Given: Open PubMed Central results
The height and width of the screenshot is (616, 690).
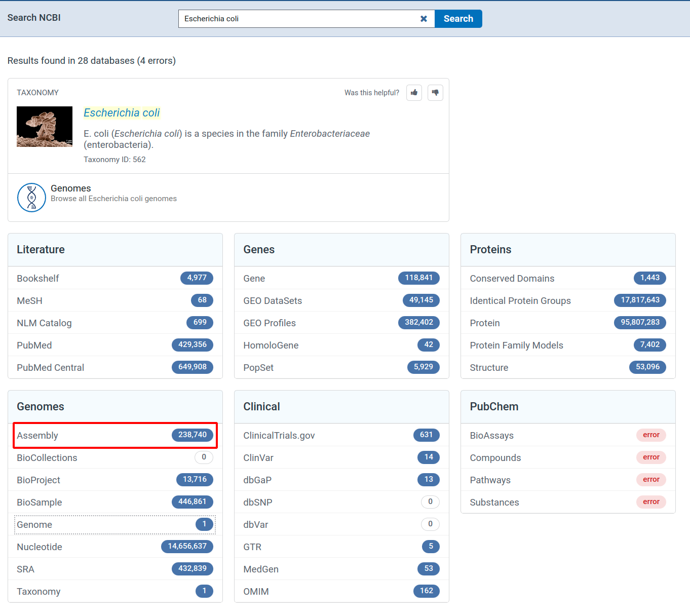Looking at the screenshot, I should (115, 367).
